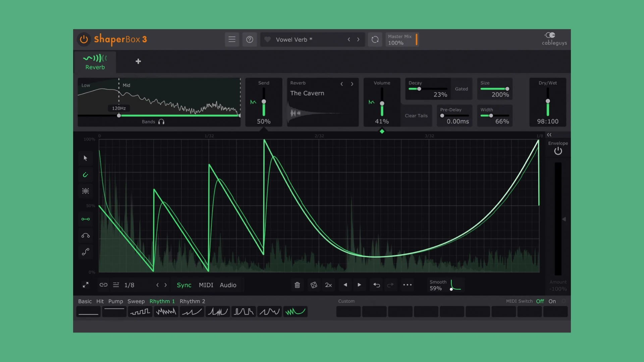
Task: Open the 1/8 length value
Action: [x=129, y=285]
